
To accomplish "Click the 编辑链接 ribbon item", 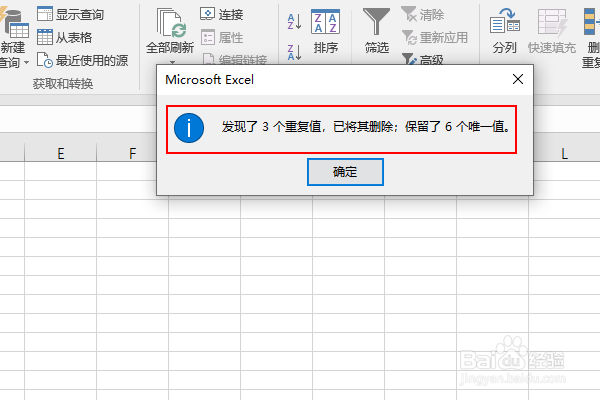I will coord(235,59).
